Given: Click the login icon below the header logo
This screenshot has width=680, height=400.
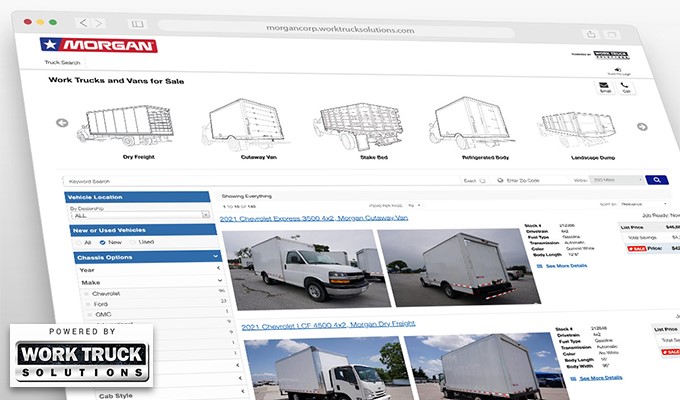Looking at the screenshot, I should 618,71.
